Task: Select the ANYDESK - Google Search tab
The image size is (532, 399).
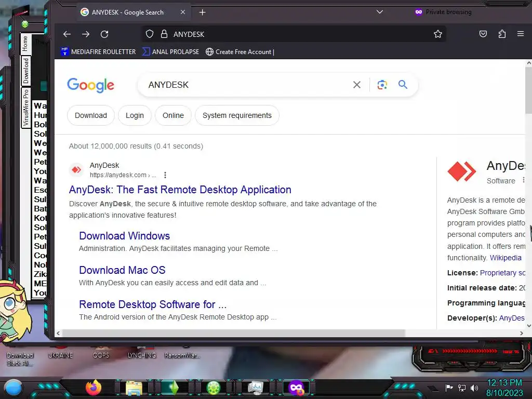Action: (133, 12)
